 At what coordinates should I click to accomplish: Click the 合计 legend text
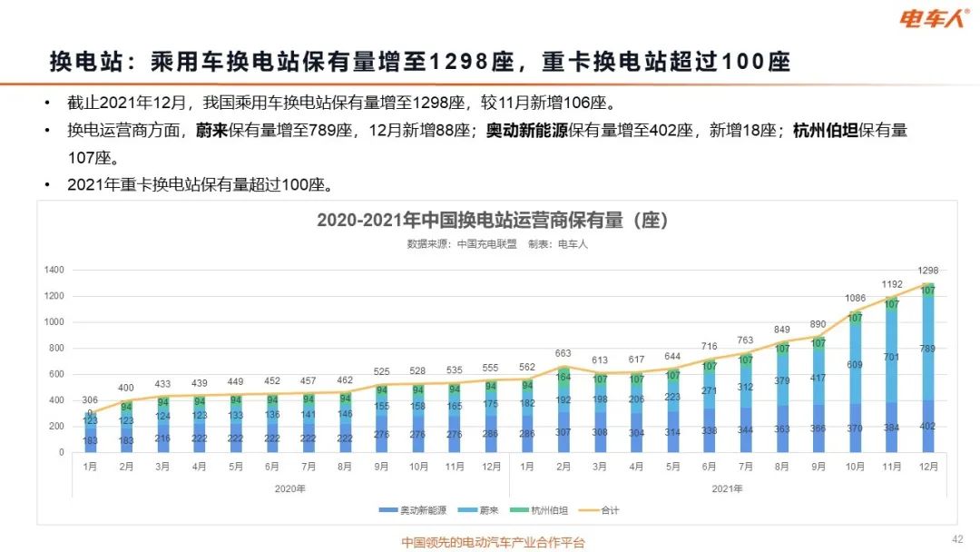click(610, 511)
